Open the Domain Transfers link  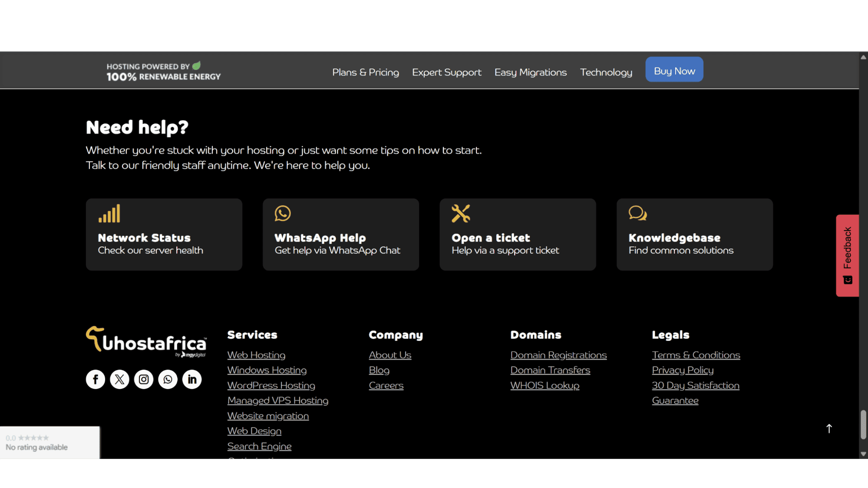(550, 370)
